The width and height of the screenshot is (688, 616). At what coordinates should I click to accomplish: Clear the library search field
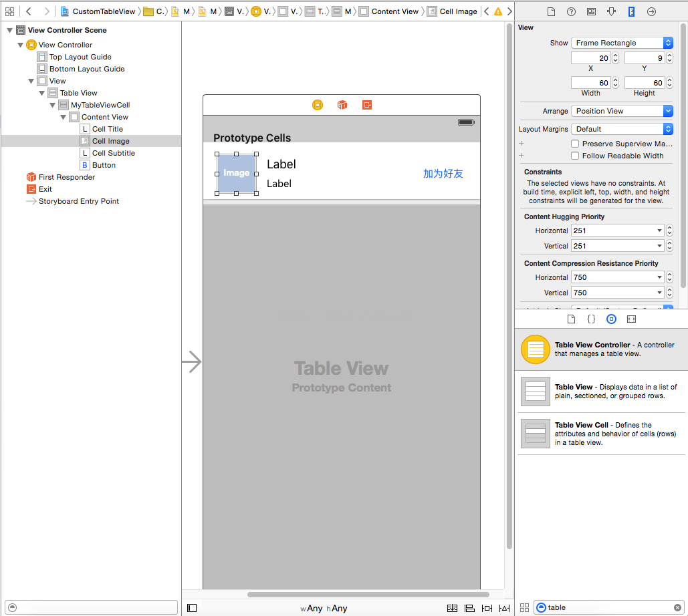tap(677, 608)
